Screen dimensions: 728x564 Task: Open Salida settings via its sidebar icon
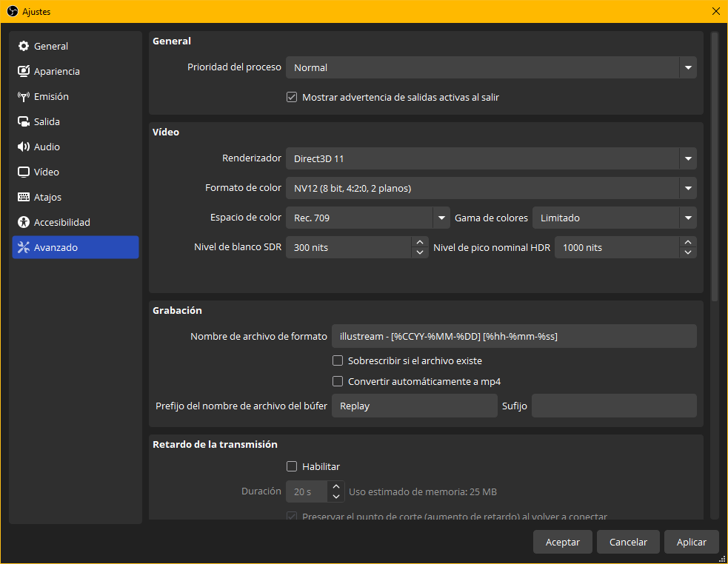coord(23,121)
